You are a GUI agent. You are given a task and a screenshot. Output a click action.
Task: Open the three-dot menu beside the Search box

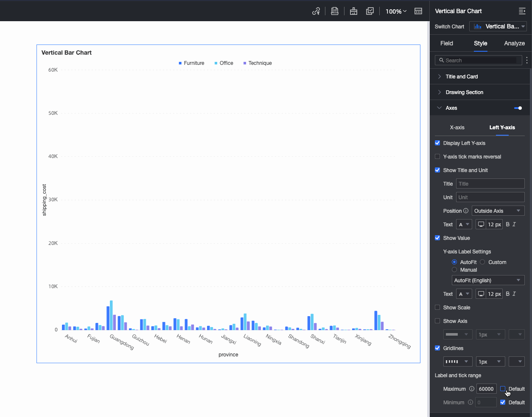tap(527, 60)
